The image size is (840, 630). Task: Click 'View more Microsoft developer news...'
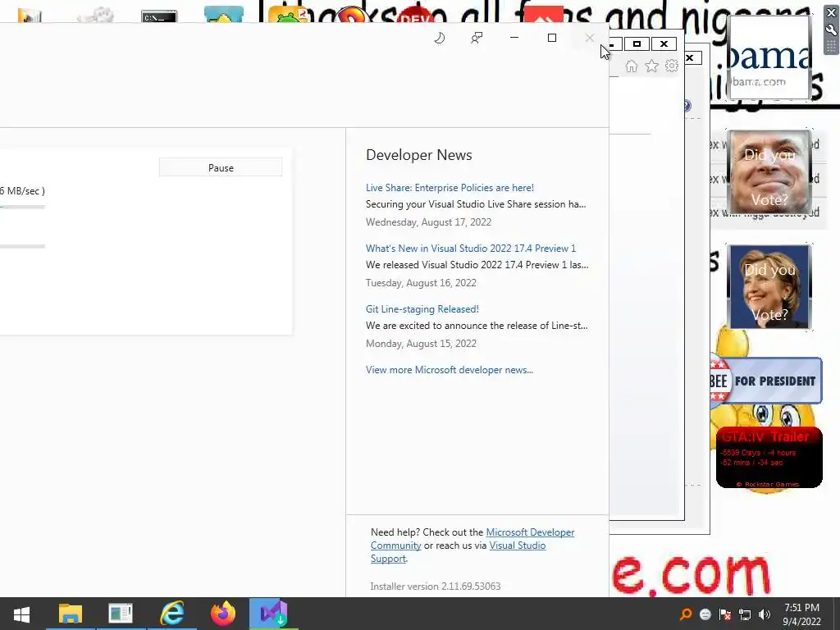(449, 370)
